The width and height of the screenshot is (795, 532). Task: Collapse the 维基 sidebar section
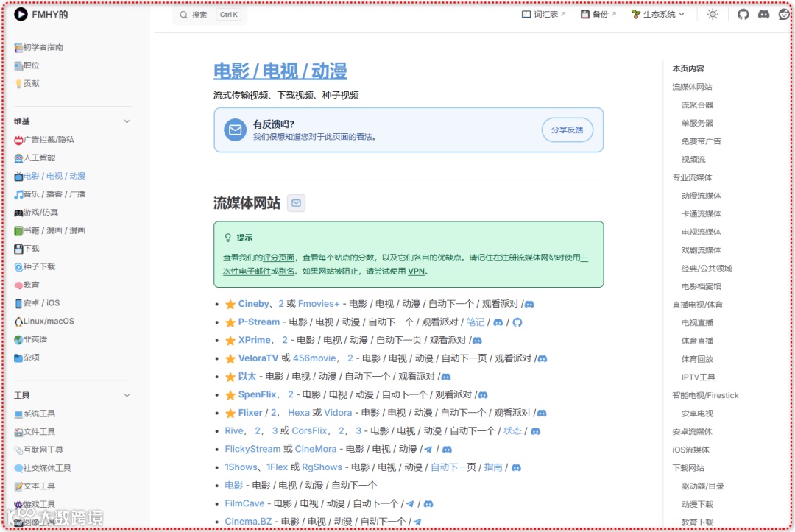127,121
